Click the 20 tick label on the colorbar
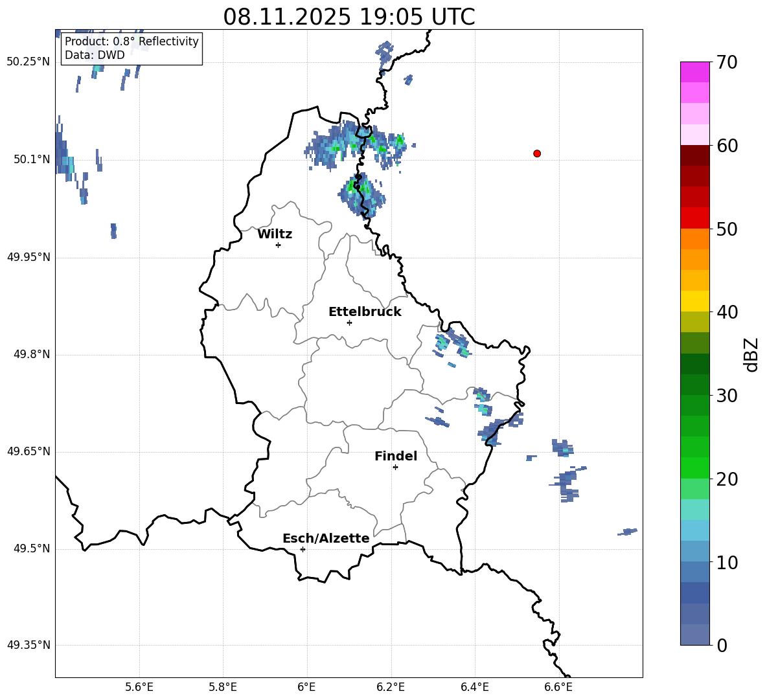 [727, 479]
